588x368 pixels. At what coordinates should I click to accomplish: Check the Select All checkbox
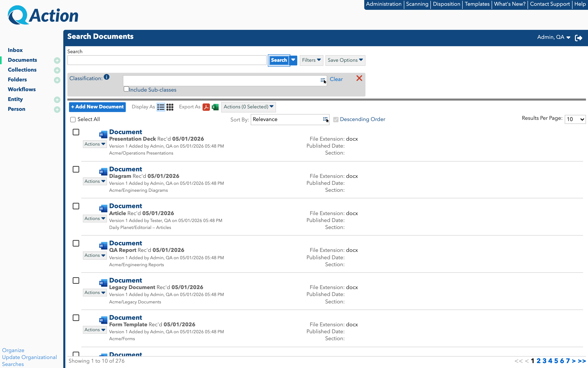(73, 120)
